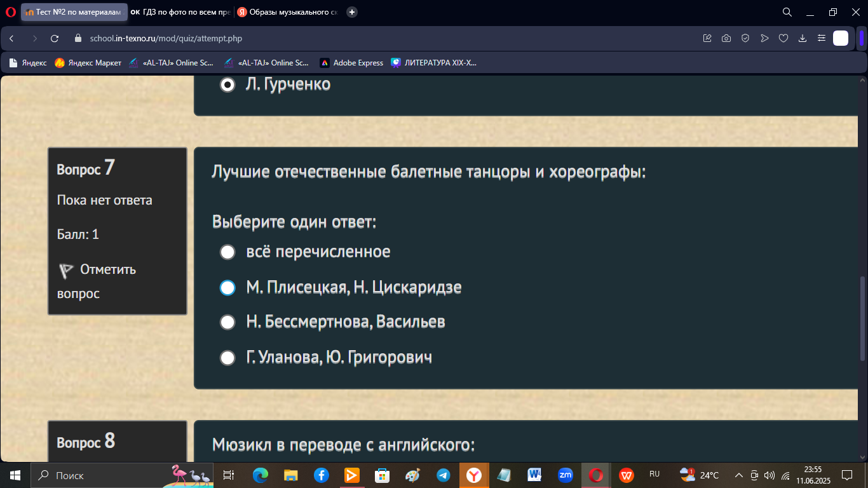
Task: Launch Microsoft Edge from the taskbar
Action: 260,475
